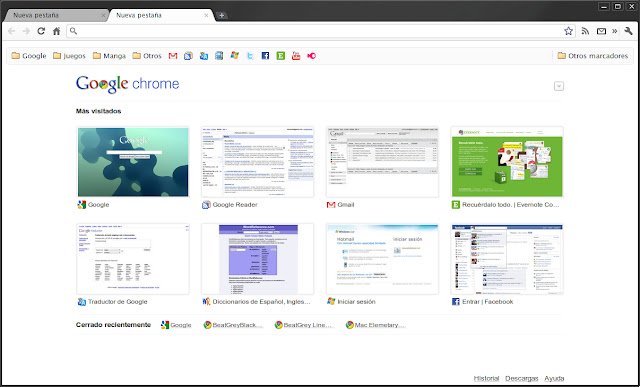Click the address bar input field
Image resolution: width=640 pixels, height=387 pixels.
coord(320,31)
